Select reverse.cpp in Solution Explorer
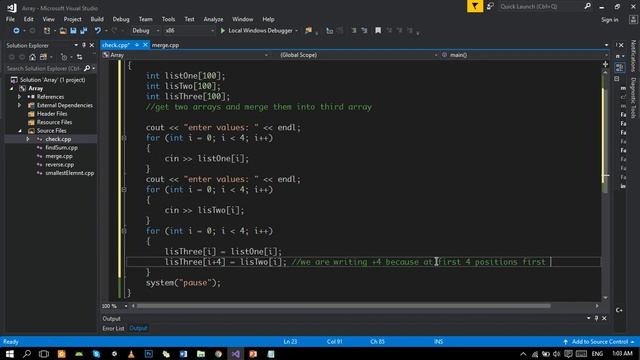This screenshot has width=640, height=360. pos(60,165)
